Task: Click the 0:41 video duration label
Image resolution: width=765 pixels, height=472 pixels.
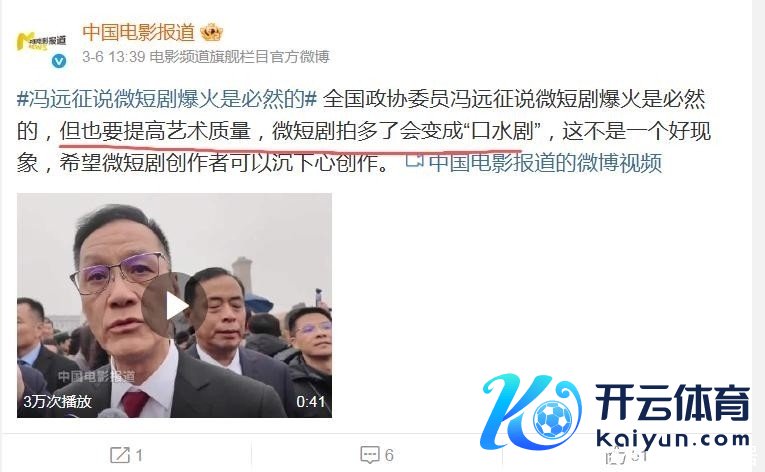Action: [x=311, y=401]
